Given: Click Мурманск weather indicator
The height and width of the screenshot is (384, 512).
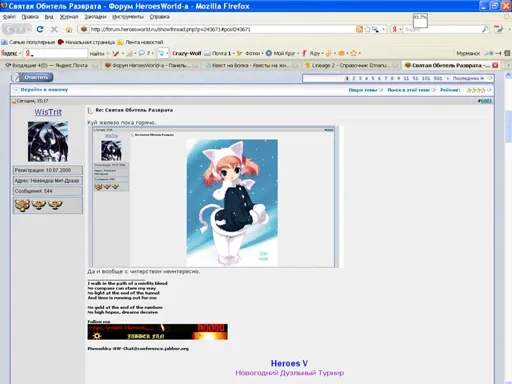Looking at the screenshot, I should (468, 53).
